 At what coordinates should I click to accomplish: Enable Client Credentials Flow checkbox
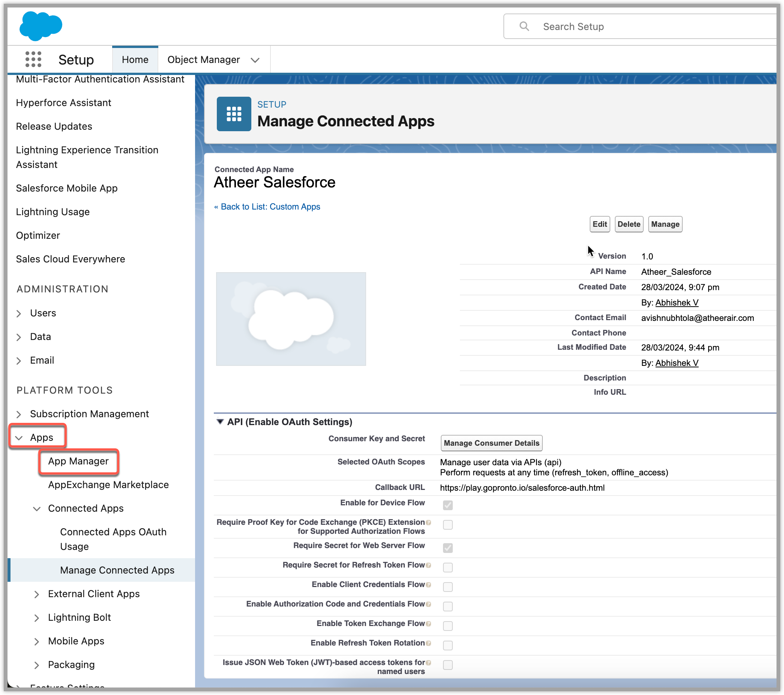click(447, 587)
